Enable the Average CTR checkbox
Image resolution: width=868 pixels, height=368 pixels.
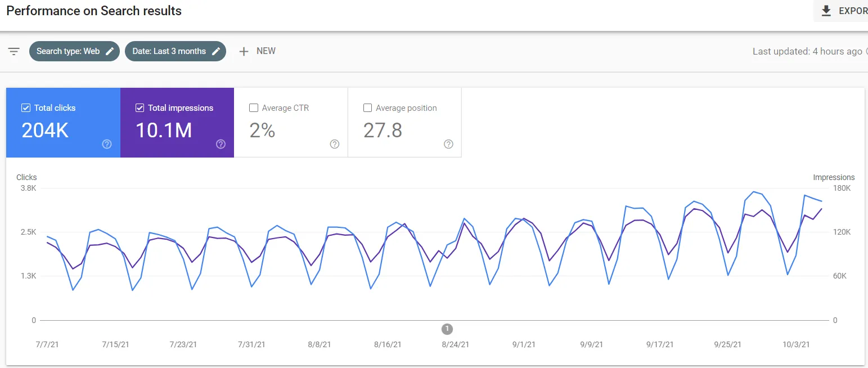click(x=254, y=108)
